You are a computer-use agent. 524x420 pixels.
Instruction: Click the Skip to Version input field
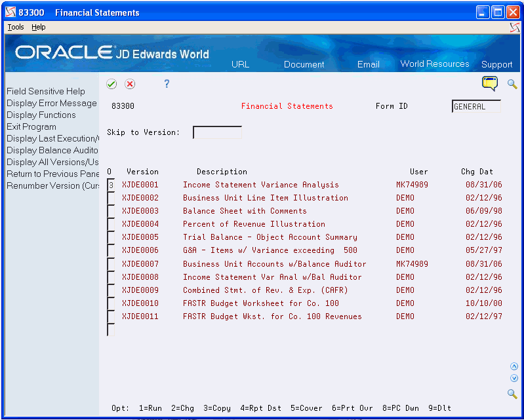point(217,132)
